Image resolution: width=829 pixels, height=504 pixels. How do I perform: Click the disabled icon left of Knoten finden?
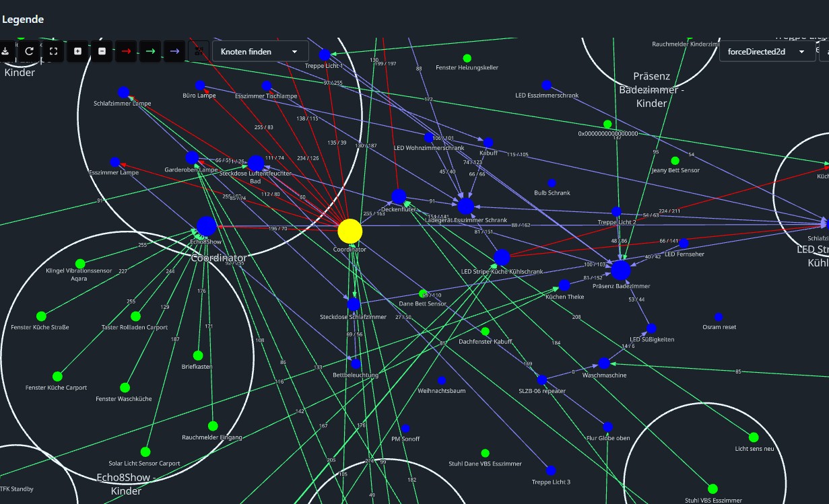coord(199,51)
